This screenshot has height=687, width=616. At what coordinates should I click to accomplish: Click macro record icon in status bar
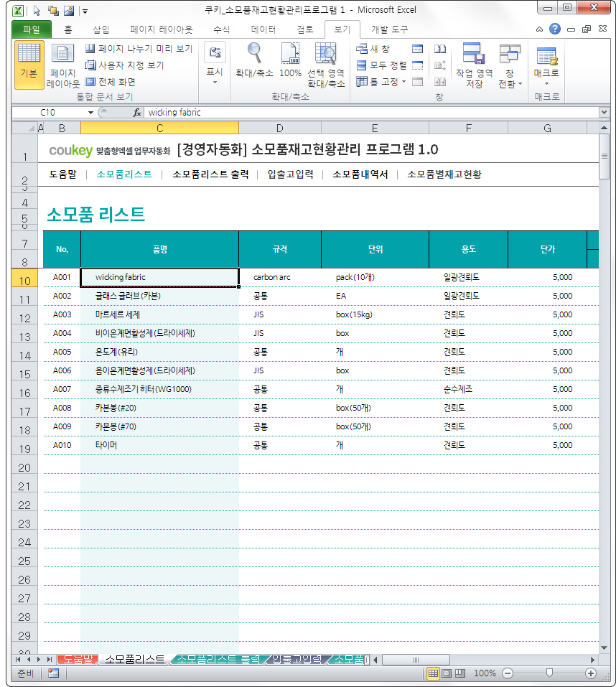[x=53, y=673]
